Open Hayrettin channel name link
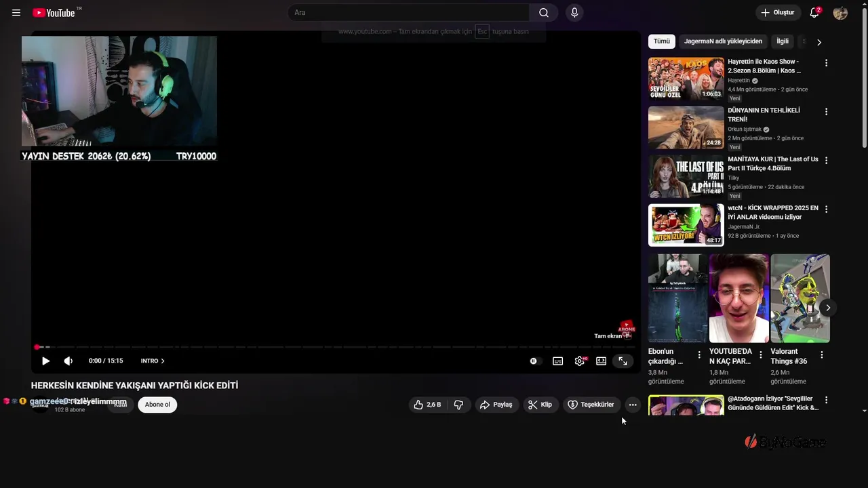 point(739,81)
